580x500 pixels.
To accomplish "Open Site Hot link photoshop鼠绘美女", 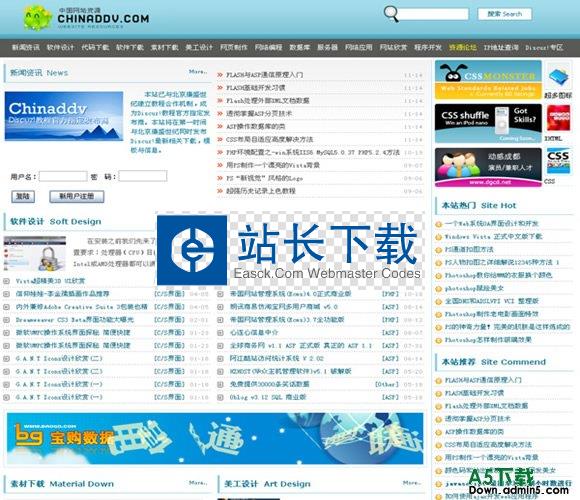I will pos(474,288).
